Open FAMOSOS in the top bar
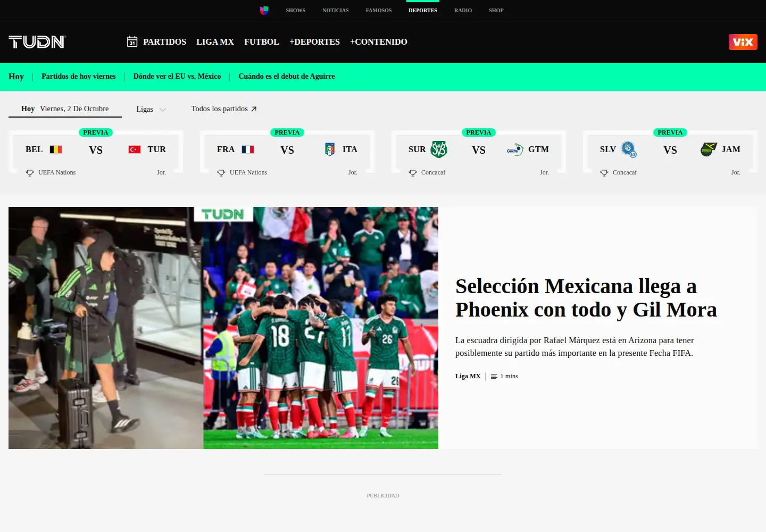Screen dimensions: 766x532 point(379,10)
